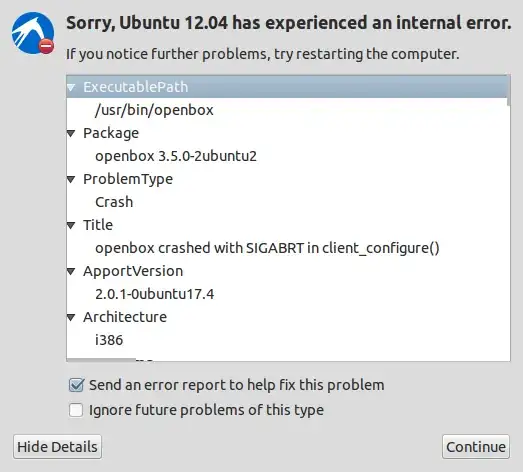Select the /usr/bin/openbox value row

(x=287, y=110)
